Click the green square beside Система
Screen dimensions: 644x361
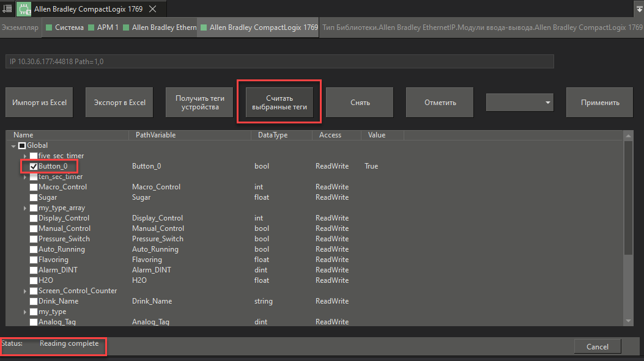(49, 28)
